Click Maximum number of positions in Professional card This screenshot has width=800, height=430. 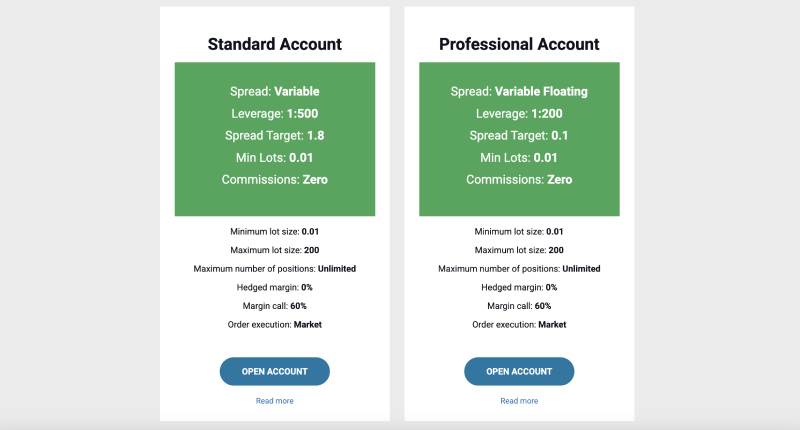[x=519, y=269]
